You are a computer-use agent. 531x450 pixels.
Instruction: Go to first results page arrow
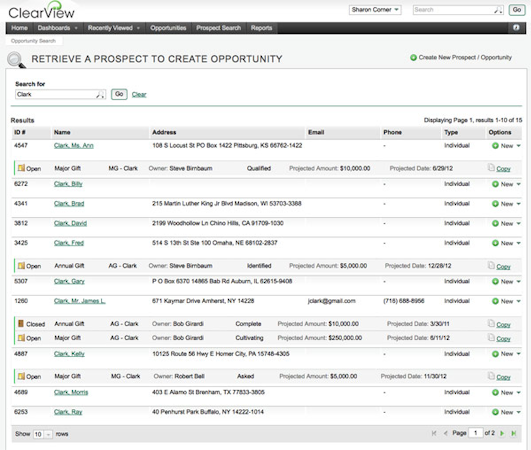pyautogui.click(x=434, y=433)
